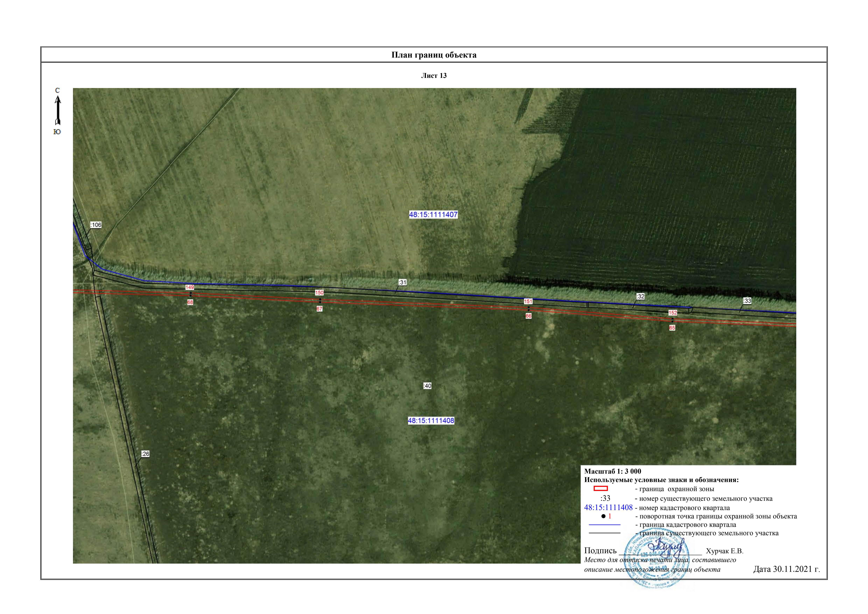Click parcel label :26
Image resolution: width=868 pixels, height=614 pixels.
(x=145, y=454)
